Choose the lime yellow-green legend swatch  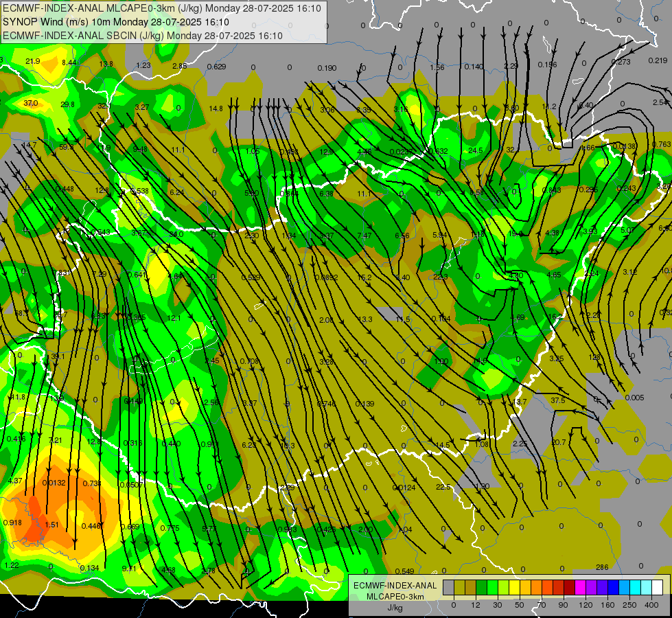coord(504,587)
